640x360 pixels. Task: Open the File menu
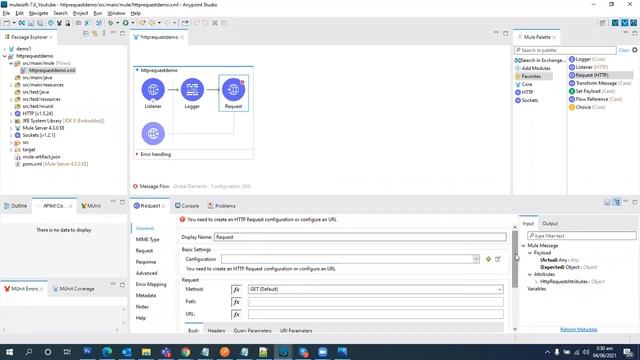(x=7, y=13)
